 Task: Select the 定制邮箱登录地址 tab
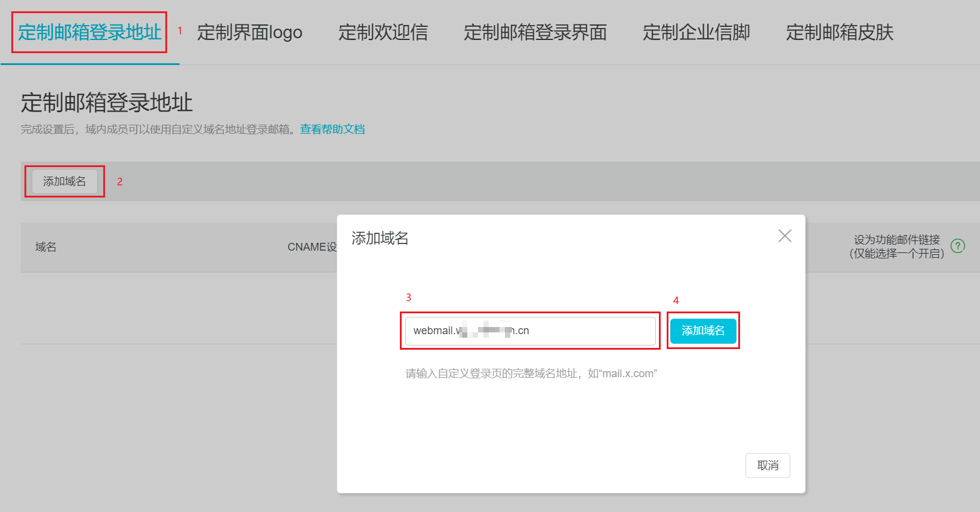tap(90, 32)
